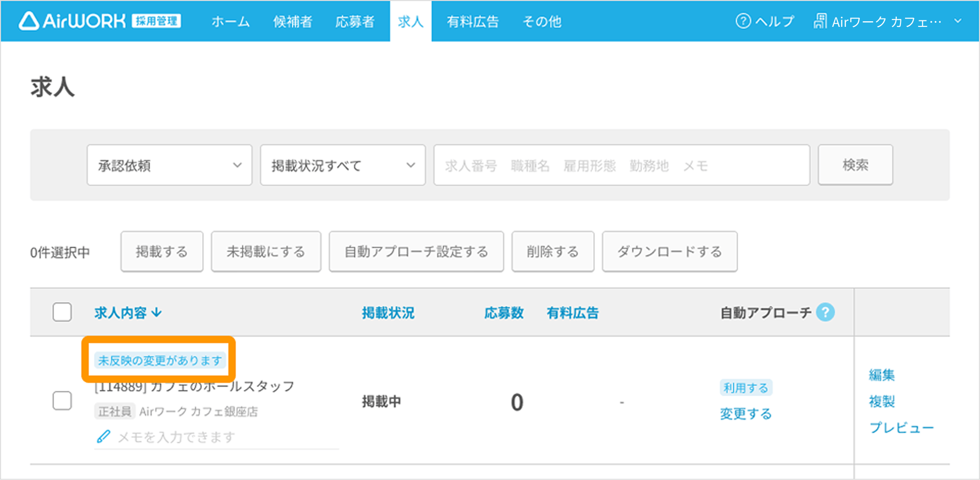
Task: Toggle the select-all checkbox in the table header
Action: click(x=62, y=312)
